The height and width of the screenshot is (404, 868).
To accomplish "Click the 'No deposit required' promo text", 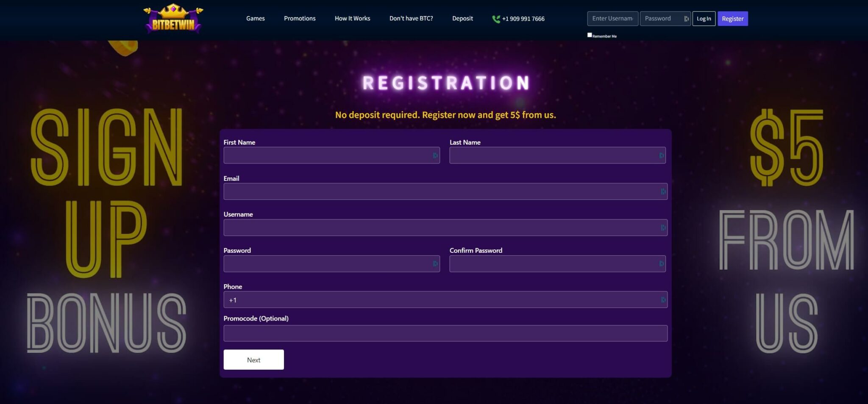I will (445, 115).
